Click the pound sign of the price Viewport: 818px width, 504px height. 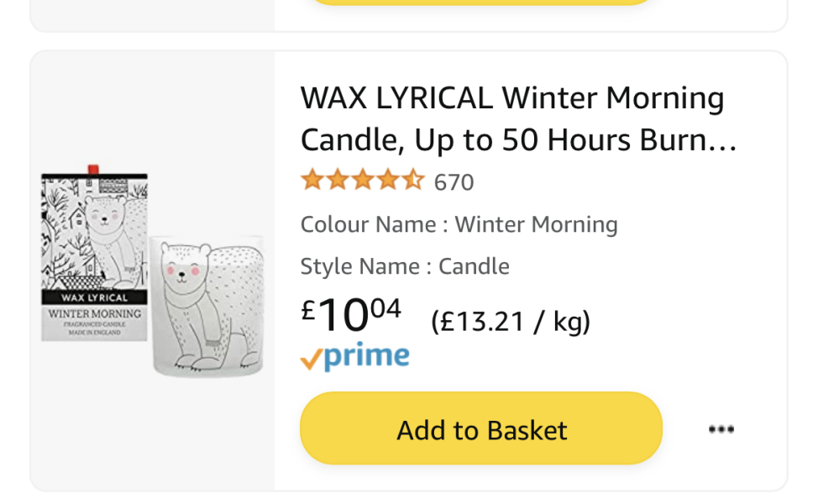click(308, 308)
